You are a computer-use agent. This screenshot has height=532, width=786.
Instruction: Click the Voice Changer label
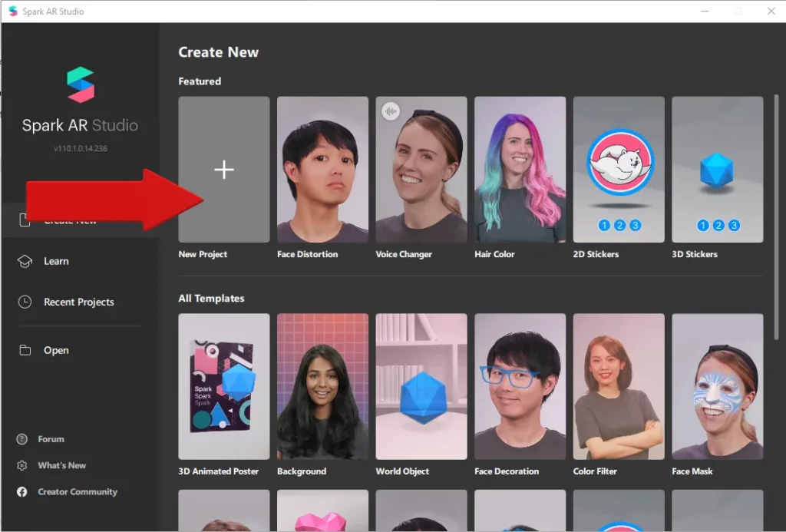(404, 254)
